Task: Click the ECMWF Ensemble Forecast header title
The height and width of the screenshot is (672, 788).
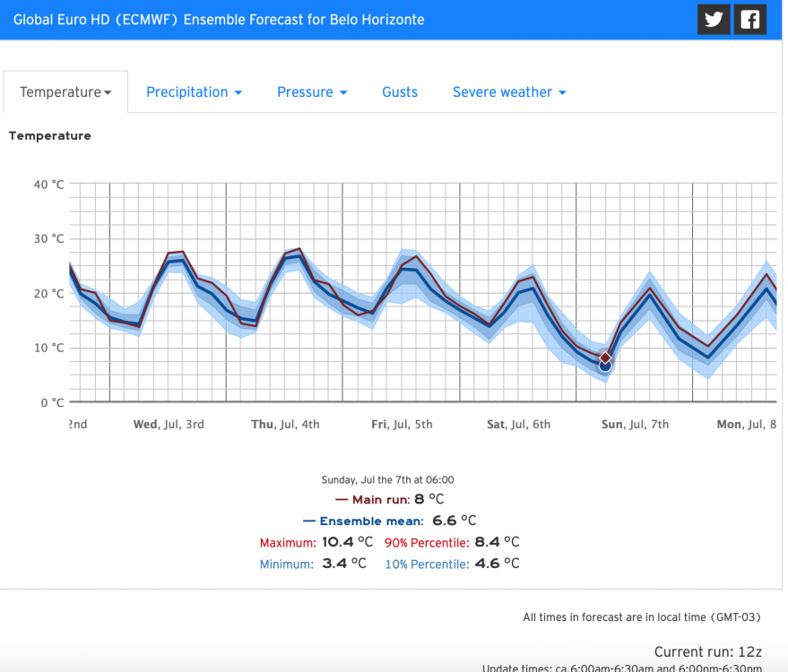Action: (x=219, y=20)
